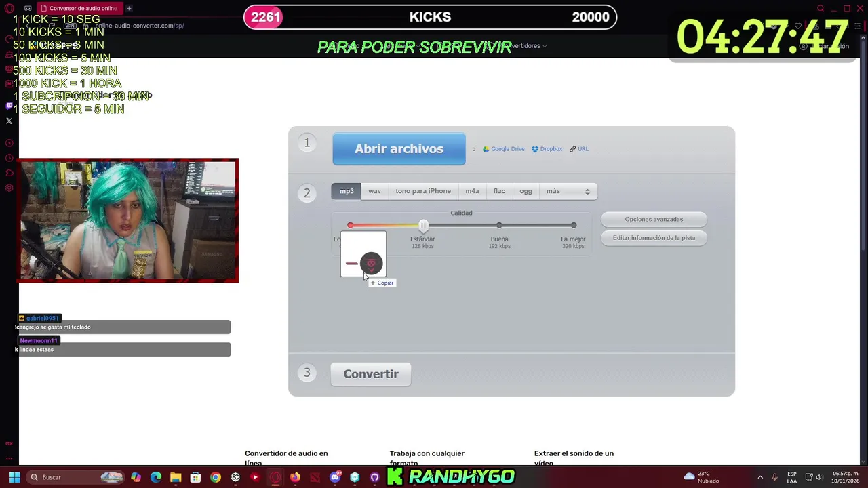Screen dimensions: 868x488
Task: Open Twitch in the Opera sidebar
Action: (9, 106)
